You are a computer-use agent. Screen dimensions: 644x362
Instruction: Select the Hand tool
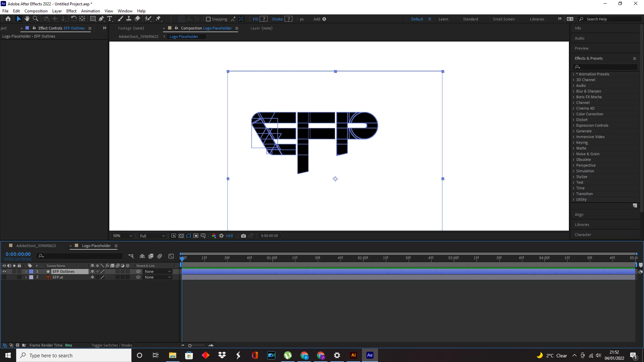click(27, 19)
